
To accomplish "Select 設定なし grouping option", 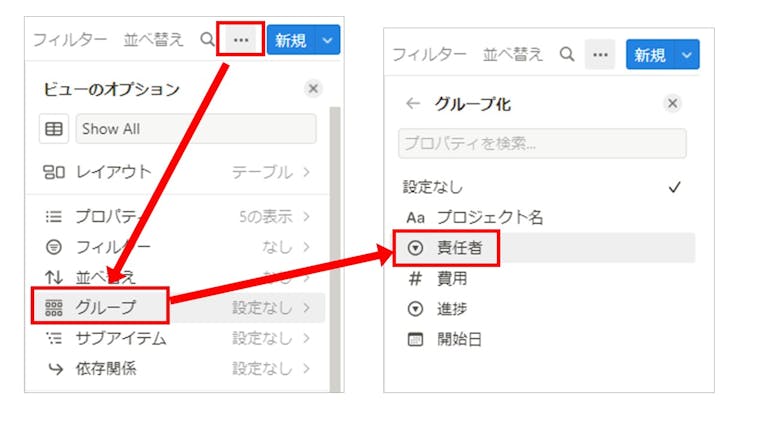I will [x=544, y=187].
